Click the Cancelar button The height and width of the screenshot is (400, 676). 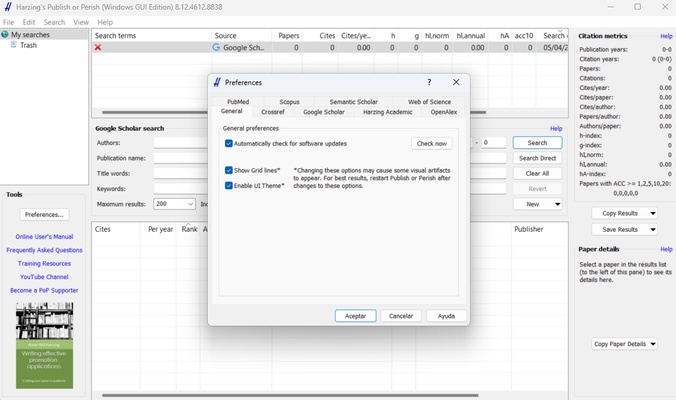401,316
